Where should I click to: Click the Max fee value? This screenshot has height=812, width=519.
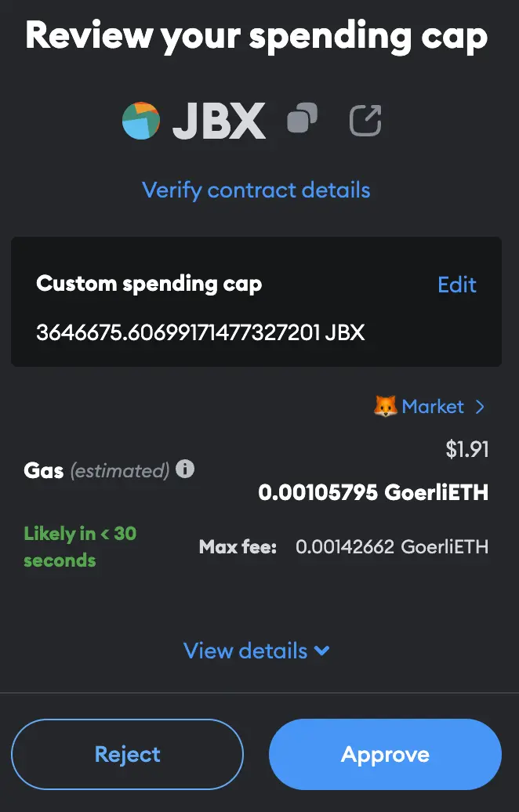(x=392, y=547)
